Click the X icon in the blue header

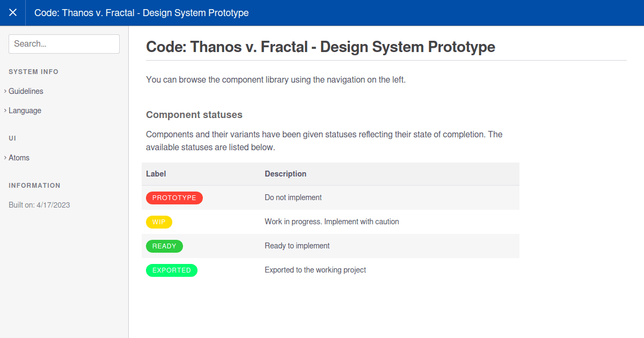[x=13, y=12]
